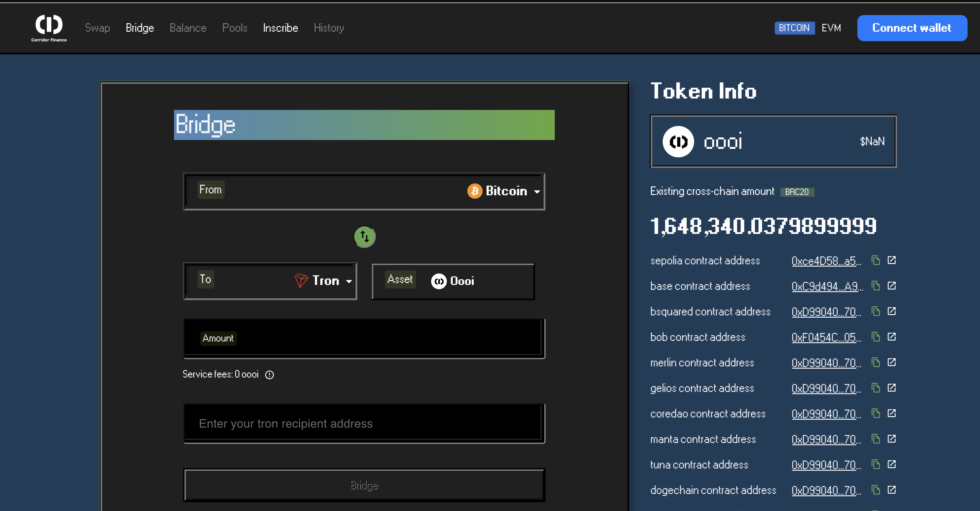Focus the tron recipient address field
The height and width of the screenshot is (511, 980).
pos(363,423)
